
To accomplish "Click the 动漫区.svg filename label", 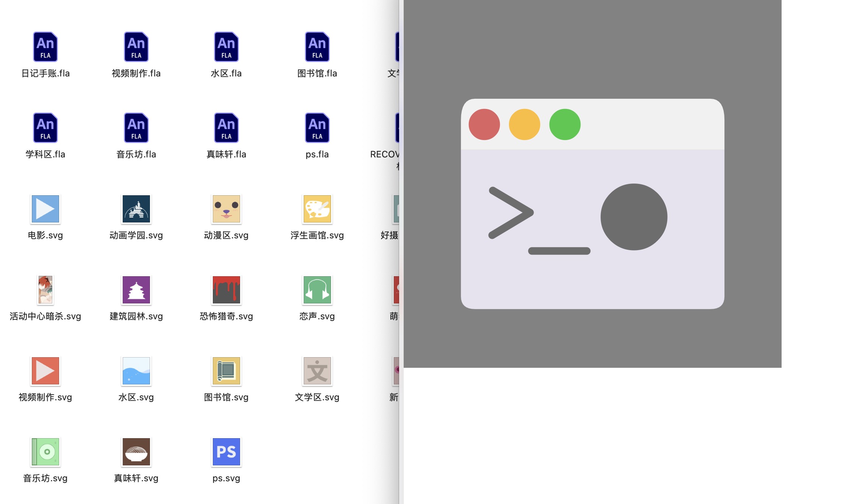I will (x=226, y=235).
